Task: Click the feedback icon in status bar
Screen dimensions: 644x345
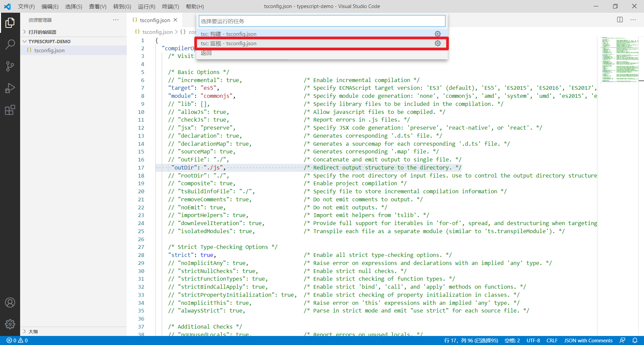Action: tap(622, 340)
